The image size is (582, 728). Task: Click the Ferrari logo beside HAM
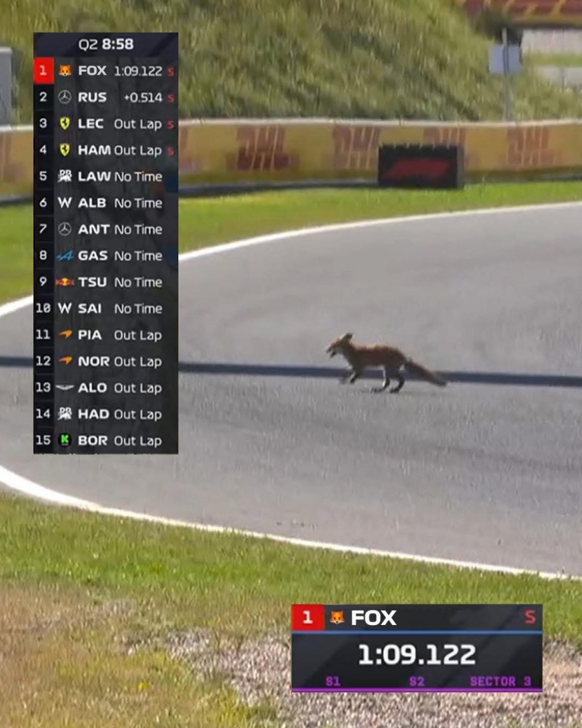coord(65,150)
